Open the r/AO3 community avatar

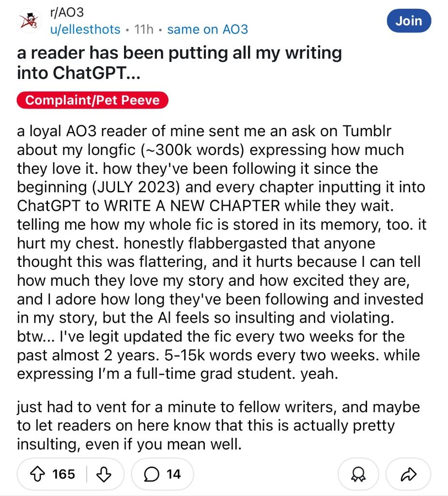tap(29, 21)
